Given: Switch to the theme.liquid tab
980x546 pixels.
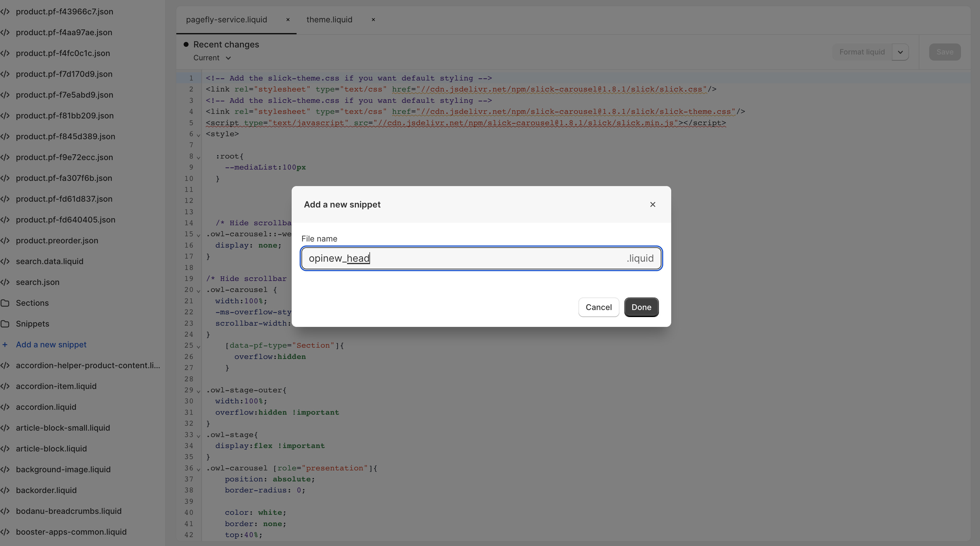Looking at the screenshot, I should click(329, 19).
